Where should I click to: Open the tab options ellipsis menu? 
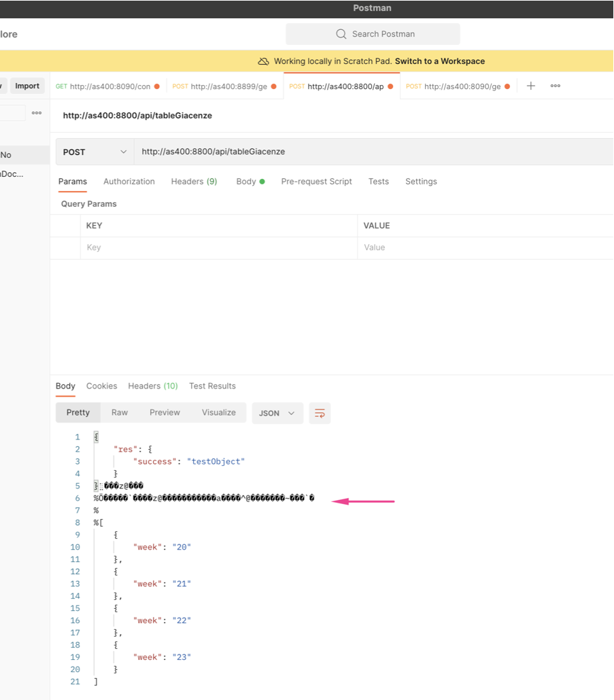click(556, 86)
